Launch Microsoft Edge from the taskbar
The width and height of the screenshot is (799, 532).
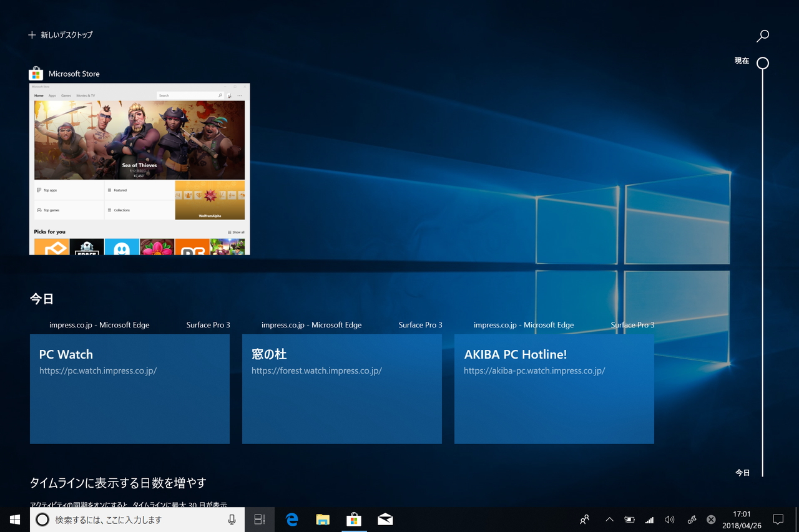click(292, 520)
